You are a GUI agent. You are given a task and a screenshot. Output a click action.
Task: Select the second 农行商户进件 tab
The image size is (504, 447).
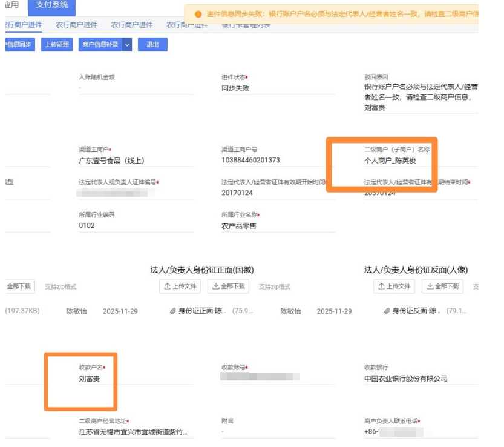coord(77,25)
